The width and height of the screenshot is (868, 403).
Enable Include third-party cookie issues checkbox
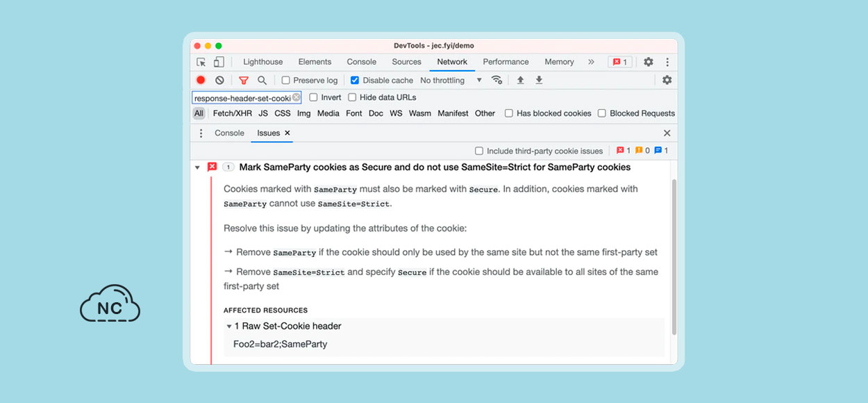point(479,151)
